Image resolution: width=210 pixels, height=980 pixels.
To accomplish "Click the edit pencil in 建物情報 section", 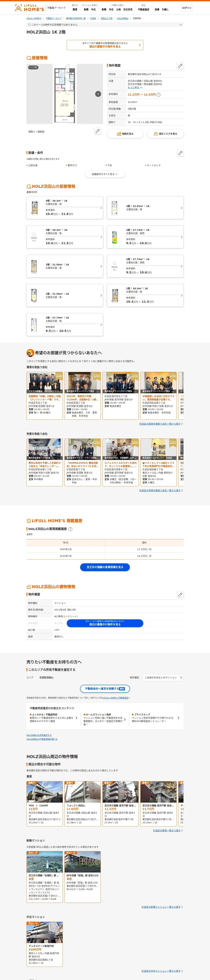I will click(180, 595).
